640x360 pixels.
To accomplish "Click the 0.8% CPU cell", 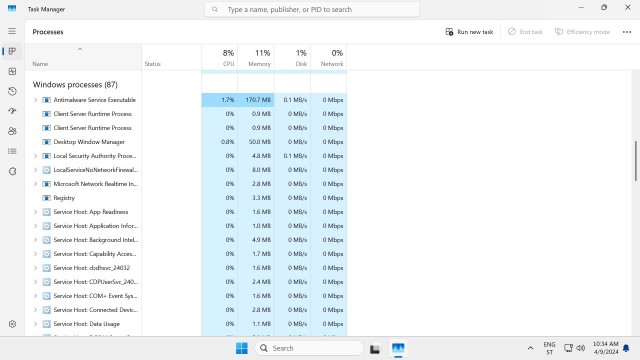I will click(220, 142).
